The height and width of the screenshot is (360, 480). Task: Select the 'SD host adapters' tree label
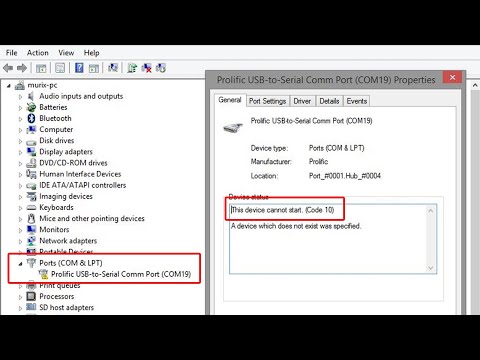pyautogui.click(x=67, y=307)
